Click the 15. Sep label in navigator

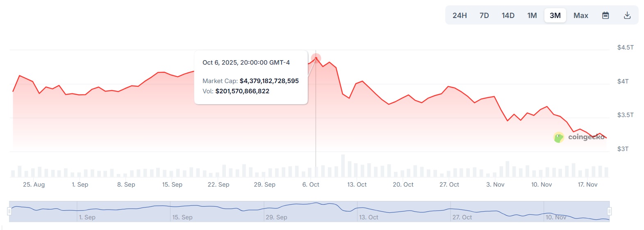tap(182, 217)
